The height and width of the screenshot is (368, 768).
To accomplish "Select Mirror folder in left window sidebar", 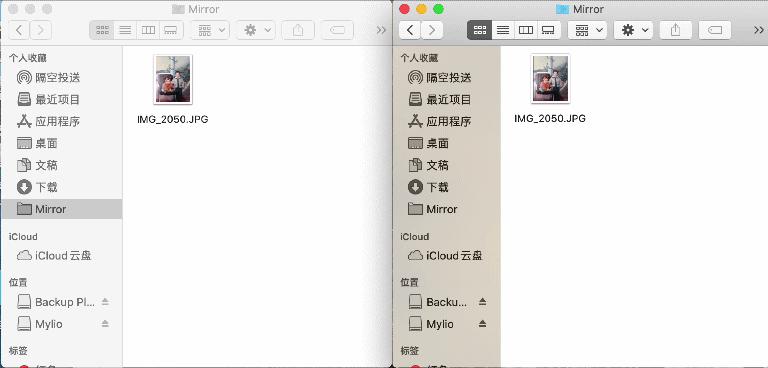I will coord(61,209).
